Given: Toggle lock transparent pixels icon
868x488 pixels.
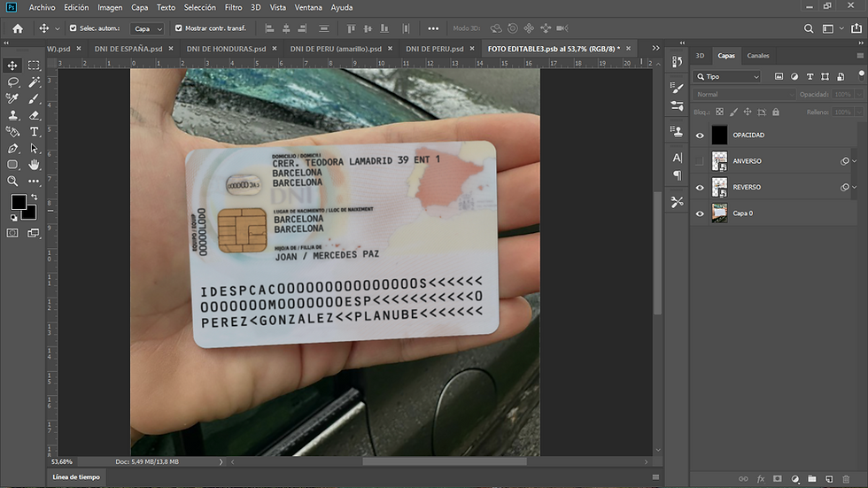Looking at the screenshot, I should 719,112.
